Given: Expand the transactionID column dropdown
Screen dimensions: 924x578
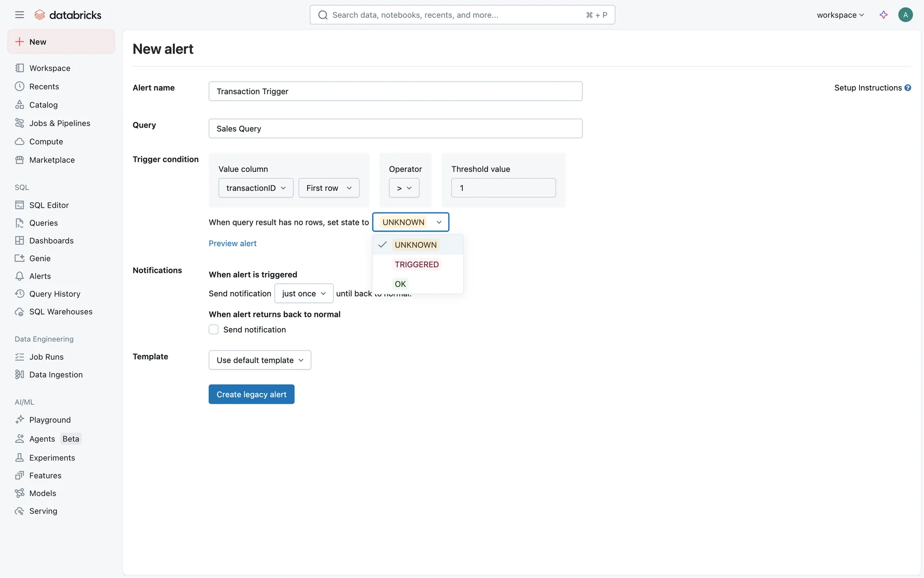Looking at the screenshot, I should 256,188.
